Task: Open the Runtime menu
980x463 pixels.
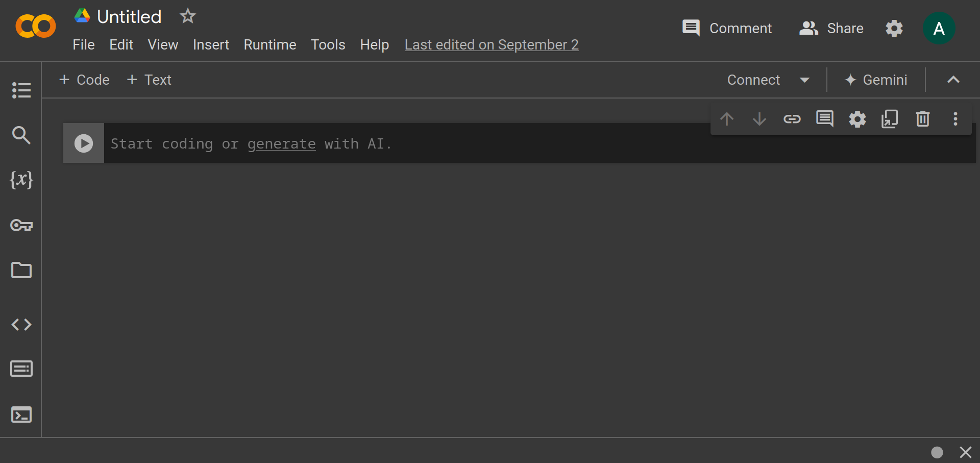Action: tap(269, 45)
